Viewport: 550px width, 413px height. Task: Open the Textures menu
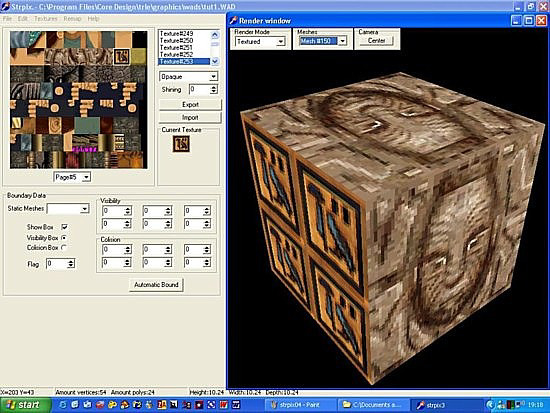pos(45,19)
